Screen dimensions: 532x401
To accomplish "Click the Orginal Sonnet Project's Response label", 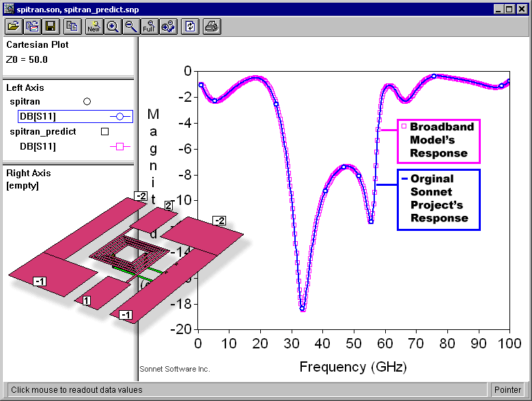I will click(438, 199).
